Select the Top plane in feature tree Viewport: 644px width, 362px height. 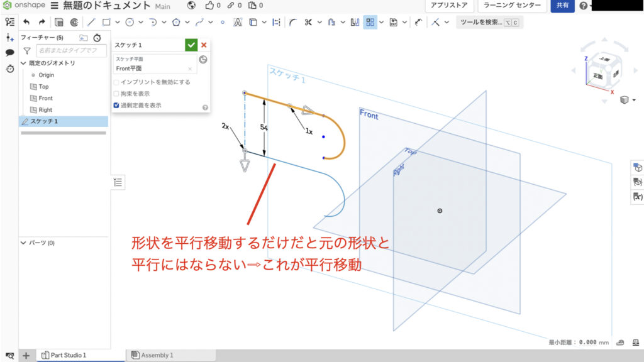pos(43,87)
